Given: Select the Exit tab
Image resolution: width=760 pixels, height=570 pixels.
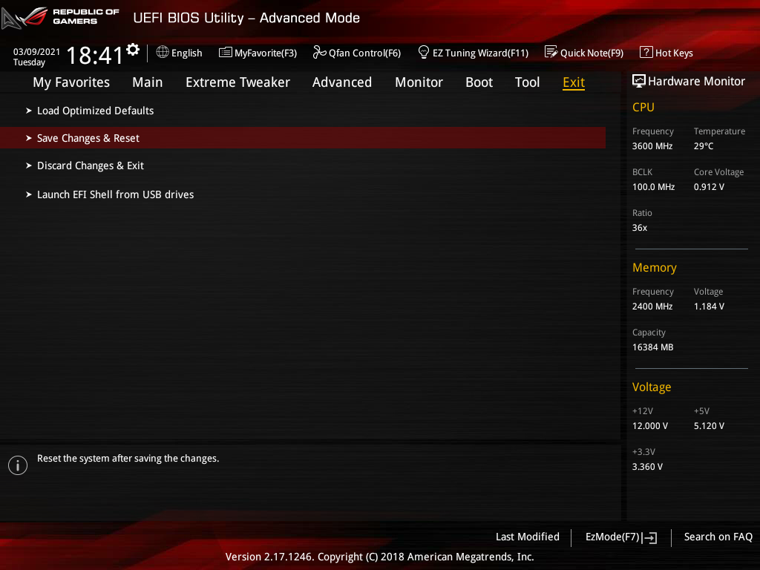Looking at the screenshot, I should tap(573, 82).
